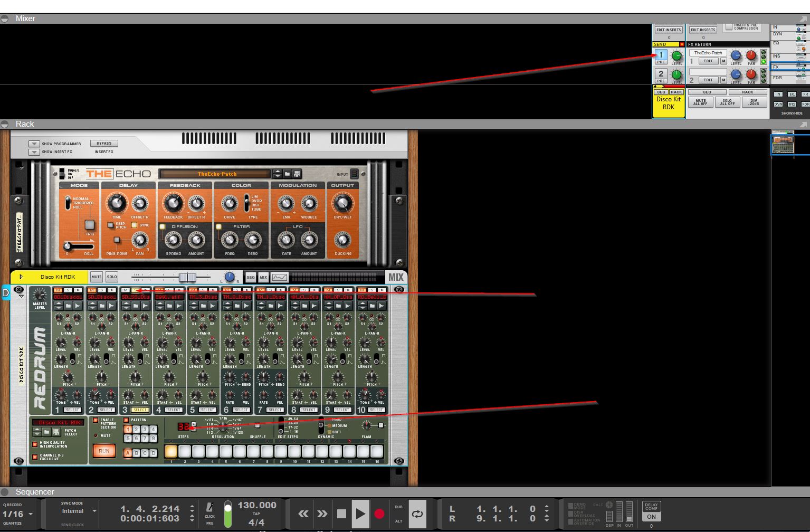Select pattern number 5

click(x=127, y=439)
